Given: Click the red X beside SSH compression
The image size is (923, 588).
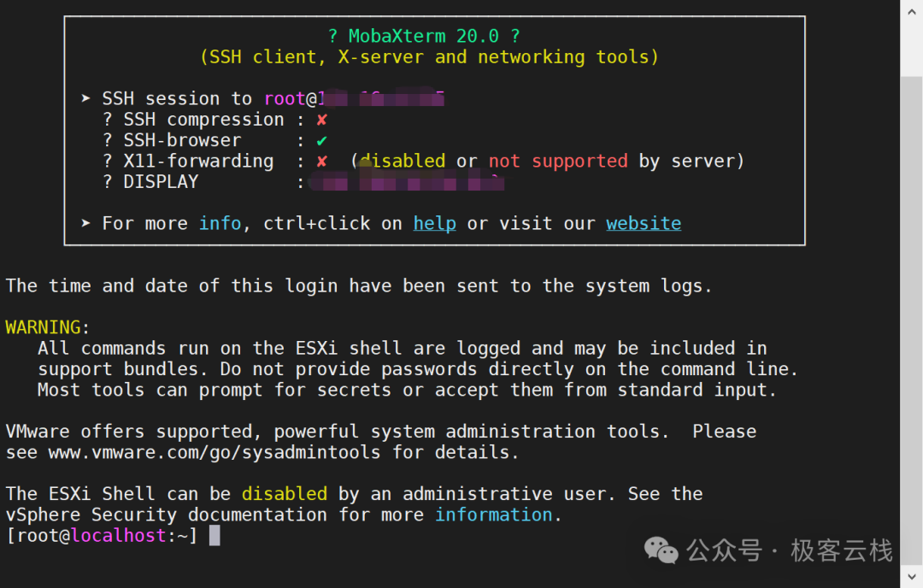Looking at the screenshot, I should click(x=321, y=120).
